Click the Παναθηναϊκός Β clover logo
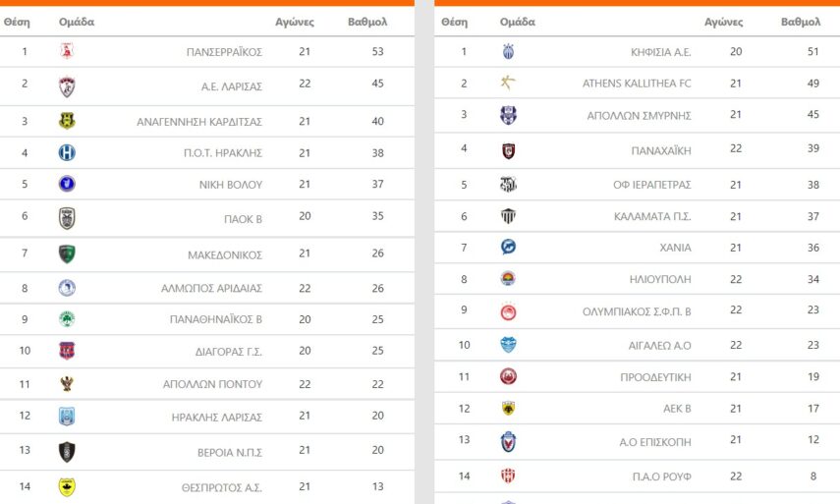 click(x=67, y=319)
